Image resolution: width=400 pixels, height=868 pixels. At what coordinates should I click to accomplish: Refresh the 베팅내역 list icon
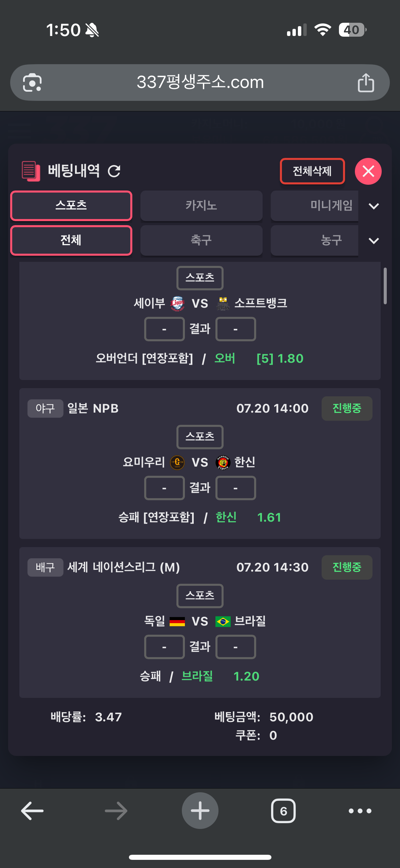pyautogui.click(x=114, y=171)
